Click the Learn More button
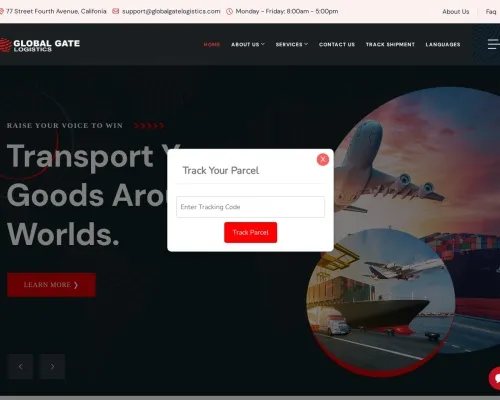Viewport: 500px width, 400px height. coord(51,285)
